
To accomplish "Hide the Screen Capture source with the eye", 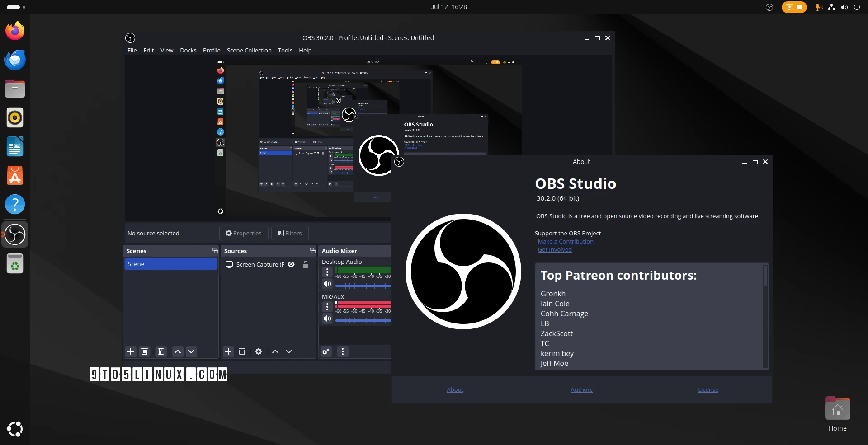I will coord(291,264).
